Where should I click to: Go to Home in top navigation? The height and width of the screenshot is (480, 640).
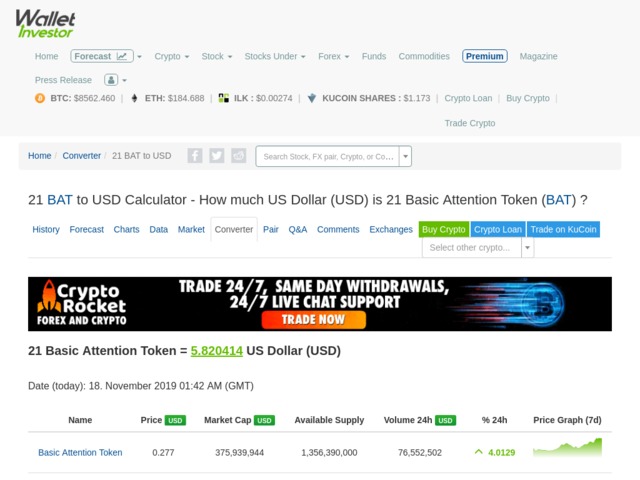[47, 56]
